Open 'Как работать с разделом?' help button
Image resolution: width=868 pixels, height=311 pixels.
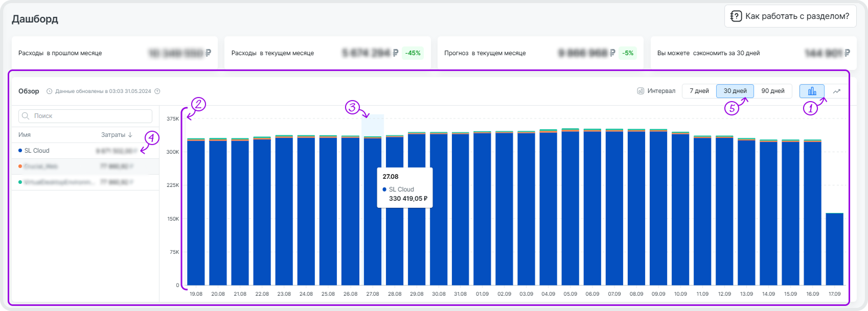[790, 16]
